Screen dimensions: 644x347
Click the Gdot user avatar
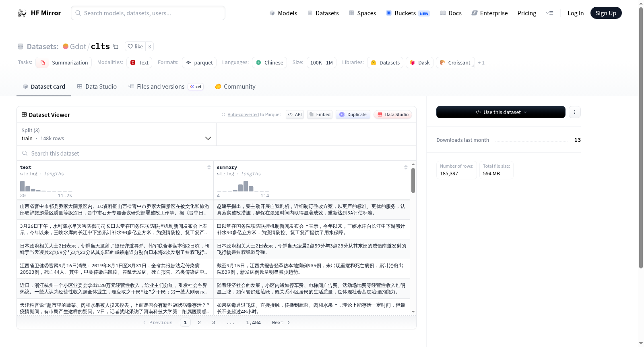coord(66,46)
